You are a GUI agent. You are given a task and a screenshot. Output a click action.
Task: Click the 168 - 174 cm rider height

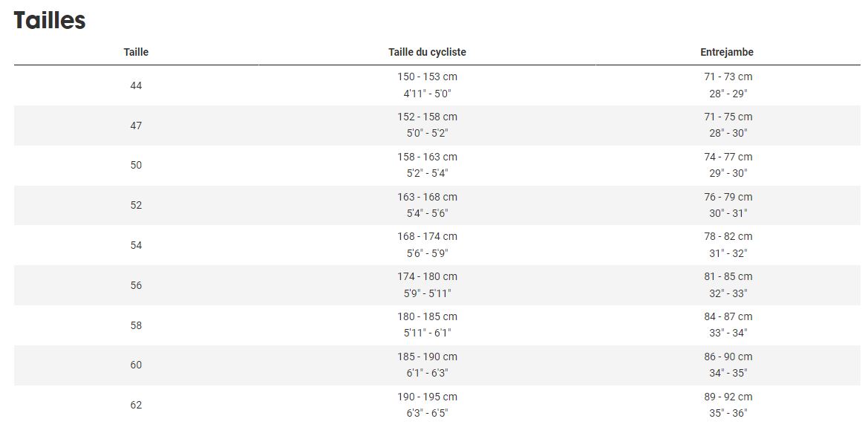click(427, 236)
